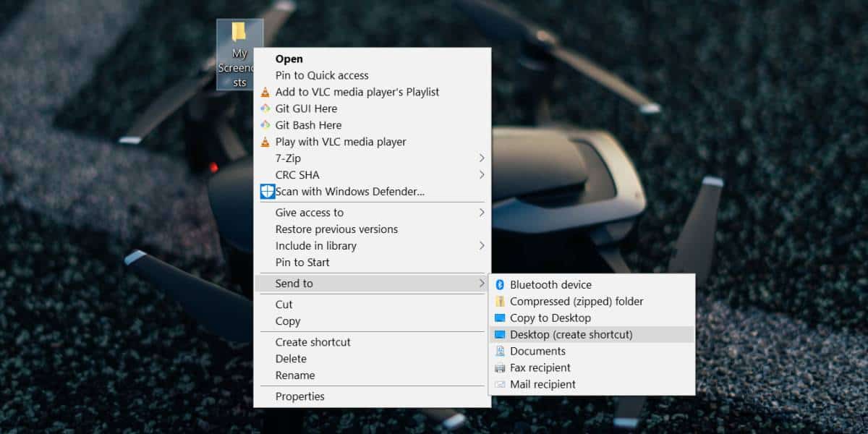Click the Git GUI Here icon
Image resolution: width=868 pixels, height=434 pixels.
265,109
